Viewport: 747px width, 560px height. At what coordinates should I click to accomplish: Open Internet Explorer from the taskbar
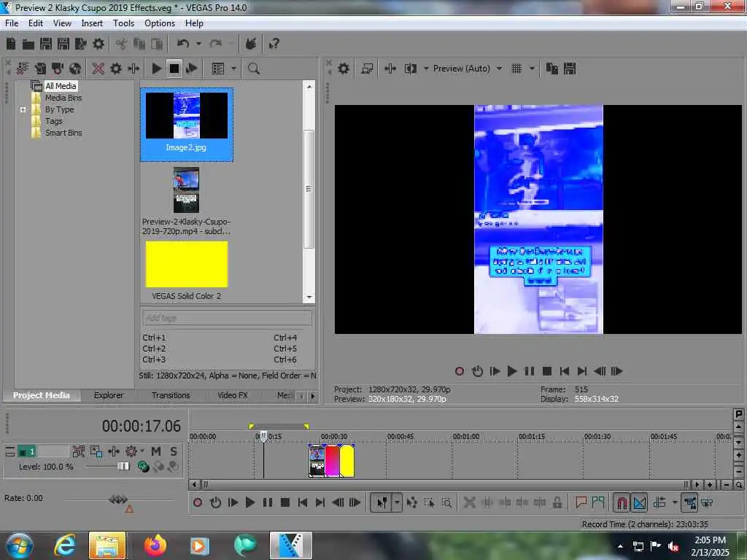point(65,545)
